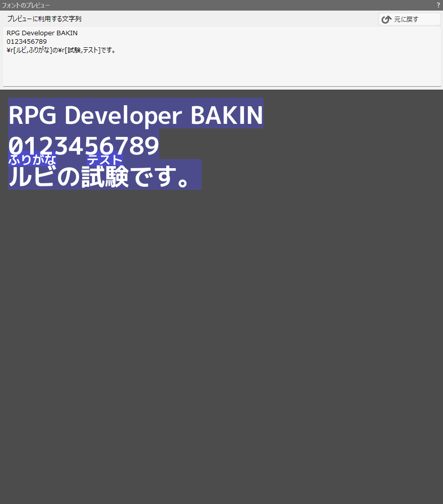This screenshot has width=443, height=504.
Task: Click the large の character in preview
Action: click(x=68, y=177)
